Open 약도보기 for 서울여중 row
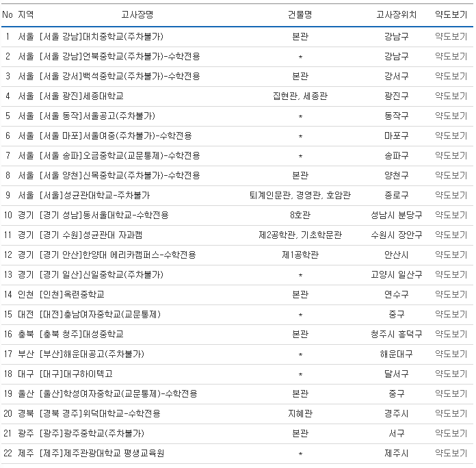Image resolution: width=476 pixels, height=468 pixels. pos(451,135)
